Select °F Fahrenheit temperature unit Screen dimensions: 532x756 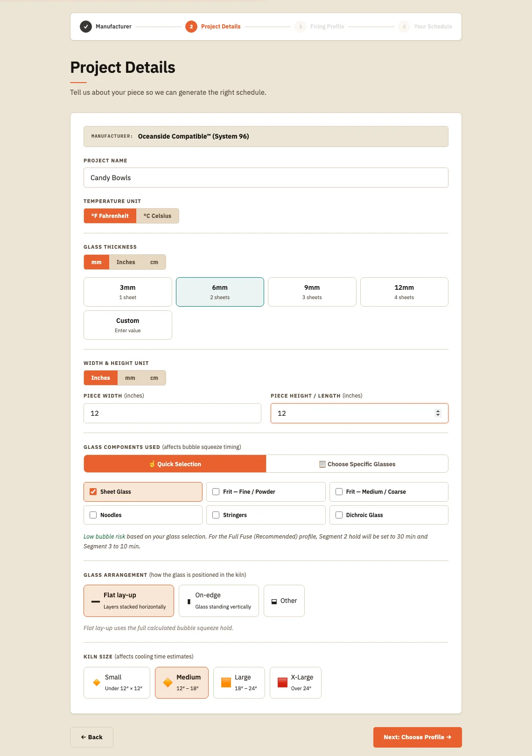(x=110, y=216)
